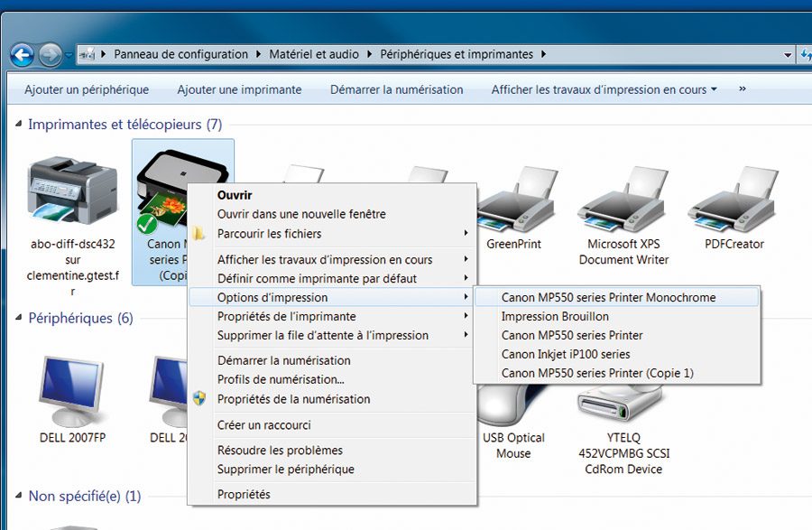Click Ajouter une imprimante toolbar button
Viewport: 812px width, 530px height.
(239, 89)
